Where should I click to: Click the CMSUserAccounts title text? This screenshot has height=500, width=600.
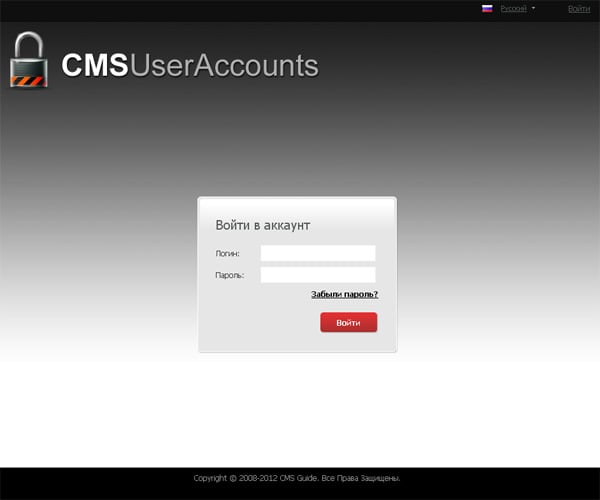coord(190,66)
